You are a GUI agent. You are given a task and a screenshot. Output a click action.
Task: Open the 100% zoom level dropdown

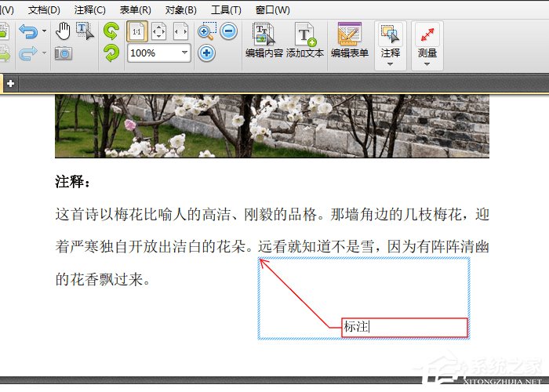coord(184,53)
